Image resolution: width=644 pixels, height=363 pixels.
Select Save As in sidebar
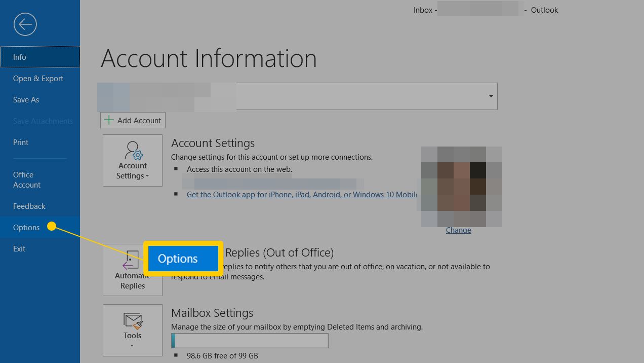point(40,100)
